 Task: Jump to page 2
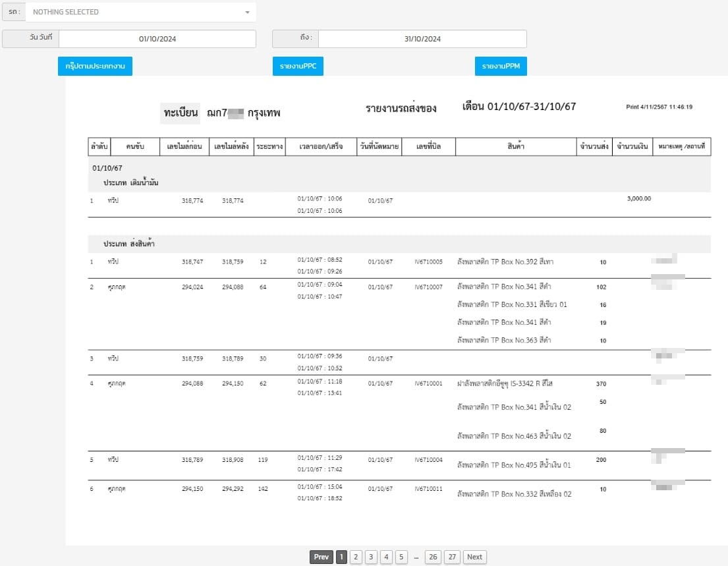[x=356, y=557]
